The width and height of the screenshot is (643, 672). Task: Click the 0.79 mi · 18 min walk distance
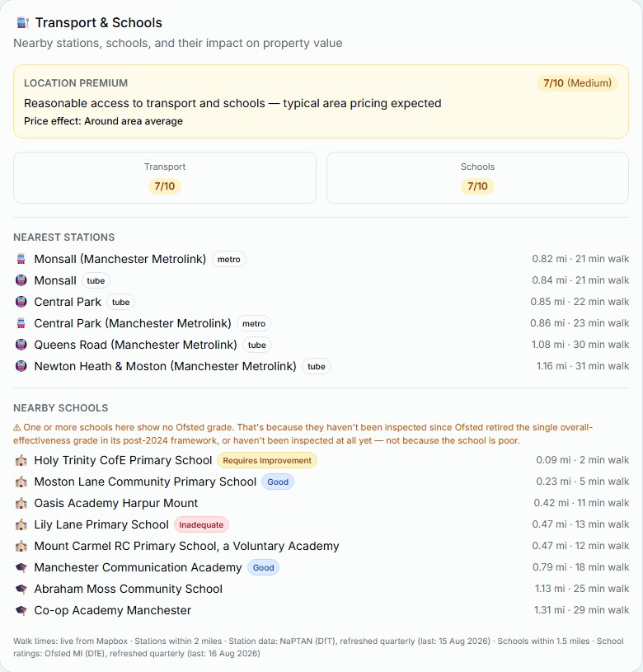coord(581,567)
